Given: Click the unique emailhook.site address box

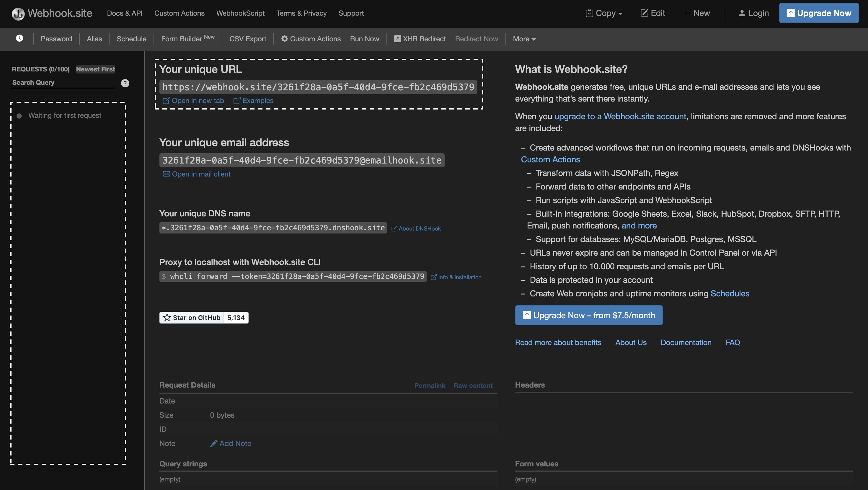Looking at the screenshot, I should [x=301, y=160].
